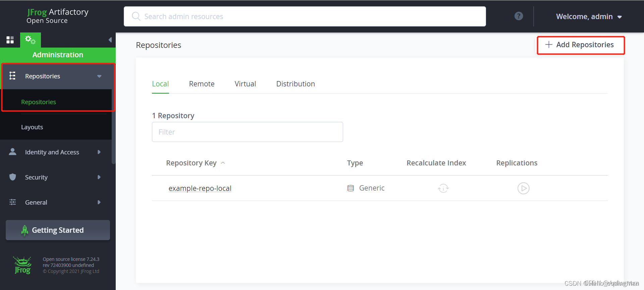Open the help question mark icon
The width and height of the screenshot is (644, 290).
[x=519, y=16]
